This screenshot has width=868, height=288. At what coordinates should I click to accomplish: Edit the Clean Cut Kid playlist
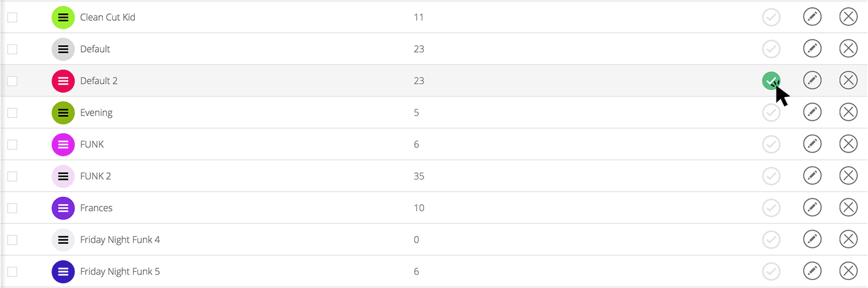coord(812,17)
